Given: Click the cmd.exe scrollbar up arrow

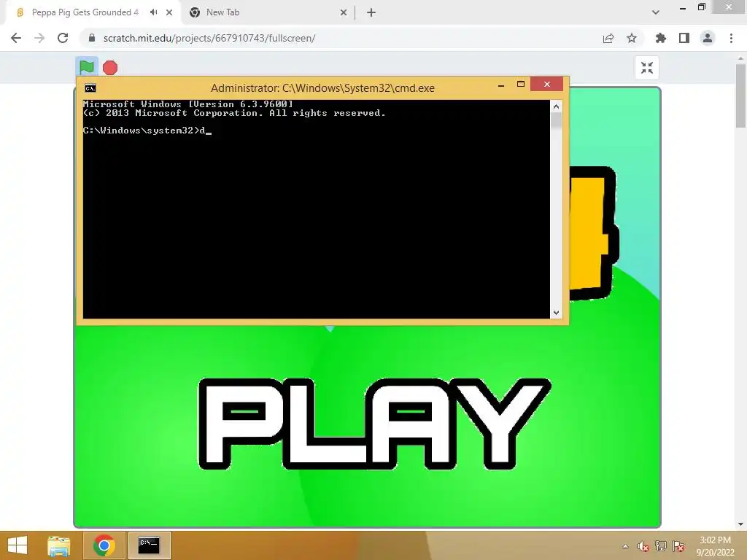Looking at the screenshot, I should pos(556,106).
